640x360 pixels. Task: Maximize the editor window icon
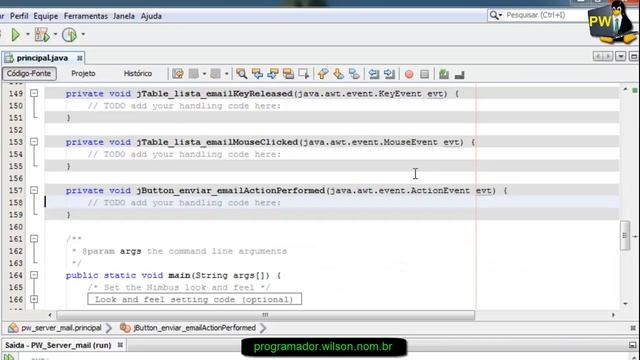click(x=633, y=56)
